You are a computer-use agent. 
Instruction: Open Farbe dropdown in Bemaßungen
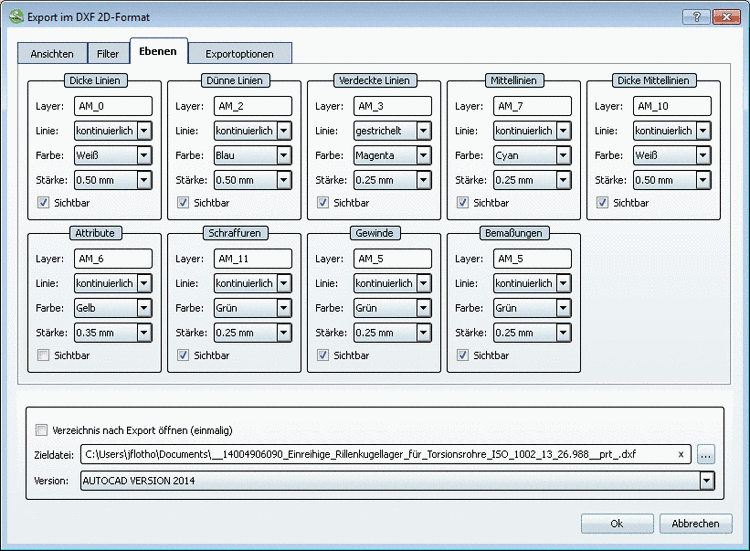532,308
